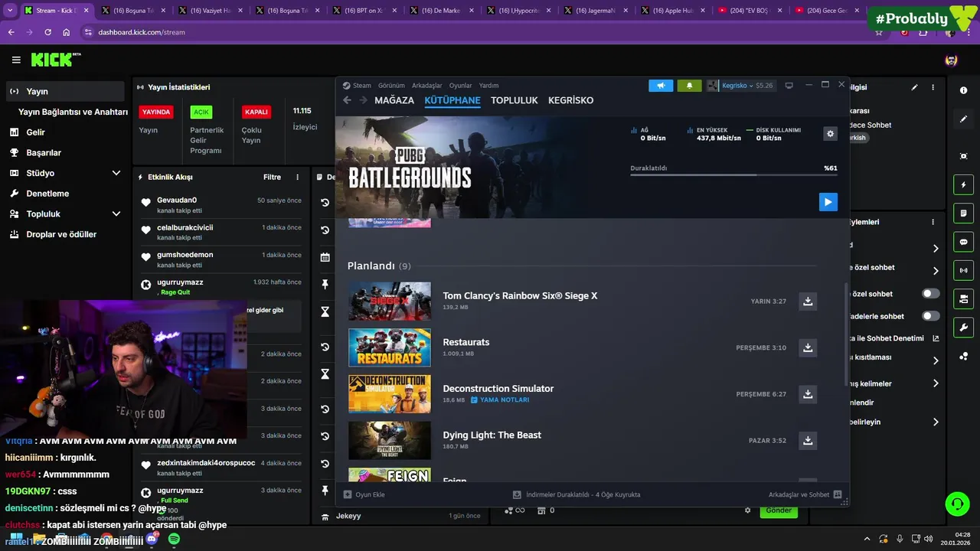This screenshot has height=551, width=980.
Task: Open stream info three-dot menu
Action: click(x=933, y=87)
